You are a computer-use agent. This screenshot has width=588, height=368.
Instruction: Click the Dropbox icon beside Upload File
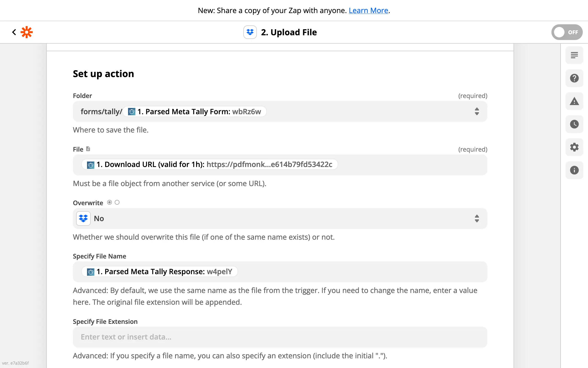pos(250,32)
